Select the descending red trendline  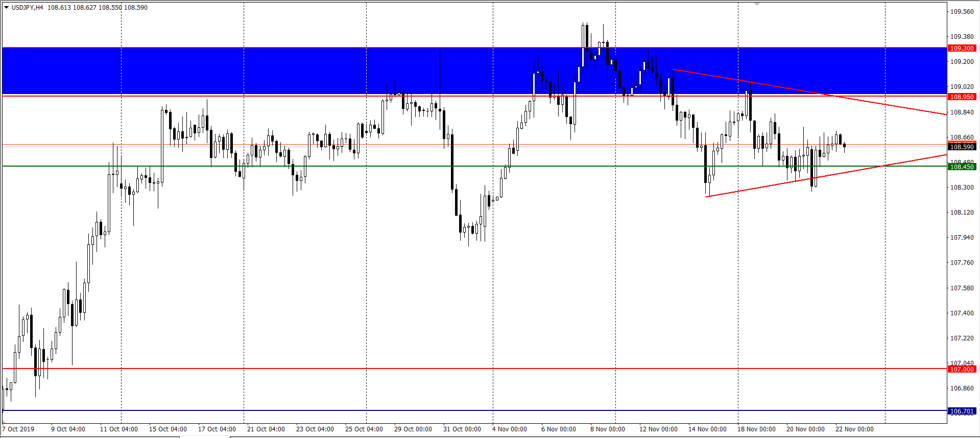click(817, 93)
